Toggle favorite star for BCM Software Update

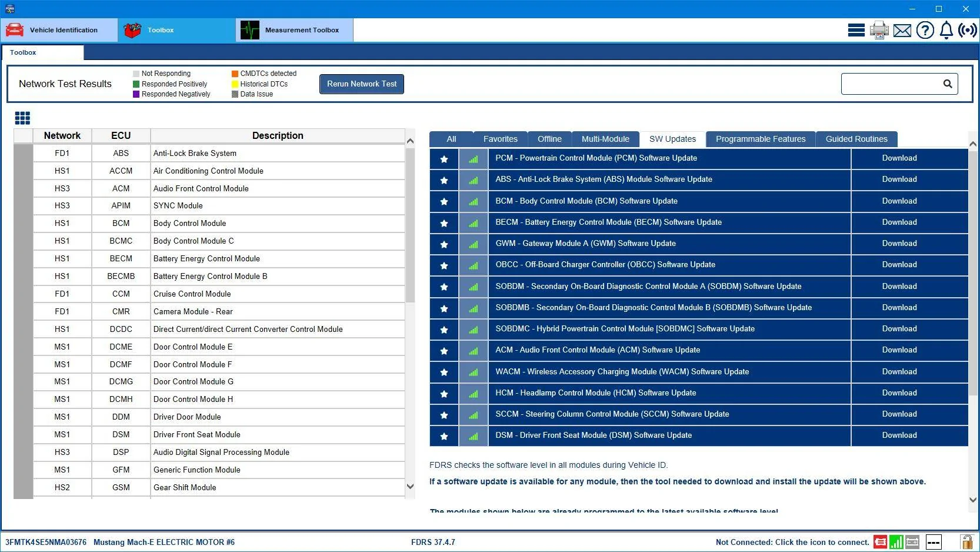click(444, 201)
